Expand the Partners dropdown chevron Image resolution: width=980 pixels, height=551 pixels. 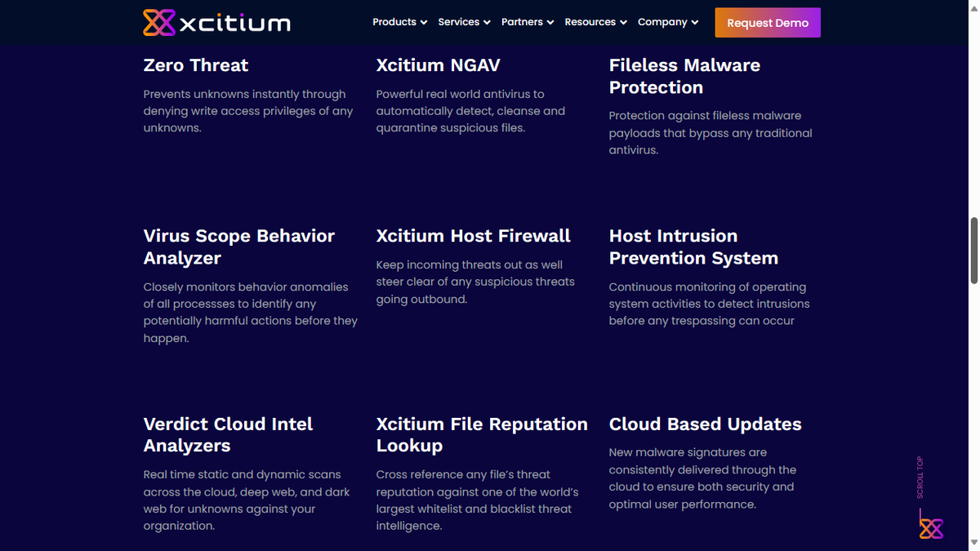(x=550, y=22)
